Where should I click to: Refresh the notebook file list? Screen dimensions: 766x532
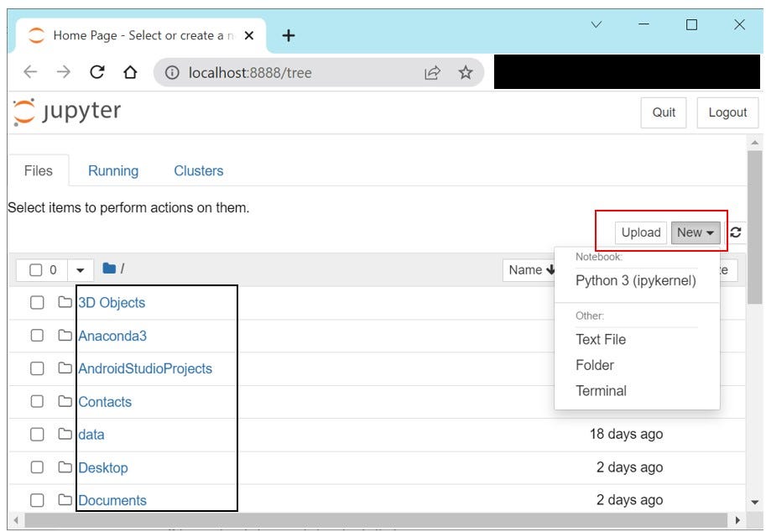pyautogui.click(x=736, y=232)
